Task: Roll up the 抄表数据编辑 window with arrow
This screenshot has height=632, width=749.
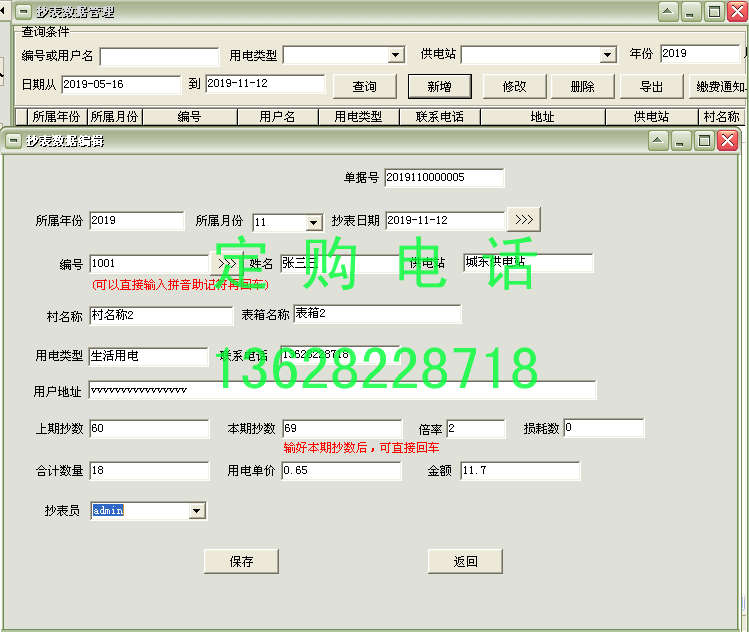Action: (658, 140)
